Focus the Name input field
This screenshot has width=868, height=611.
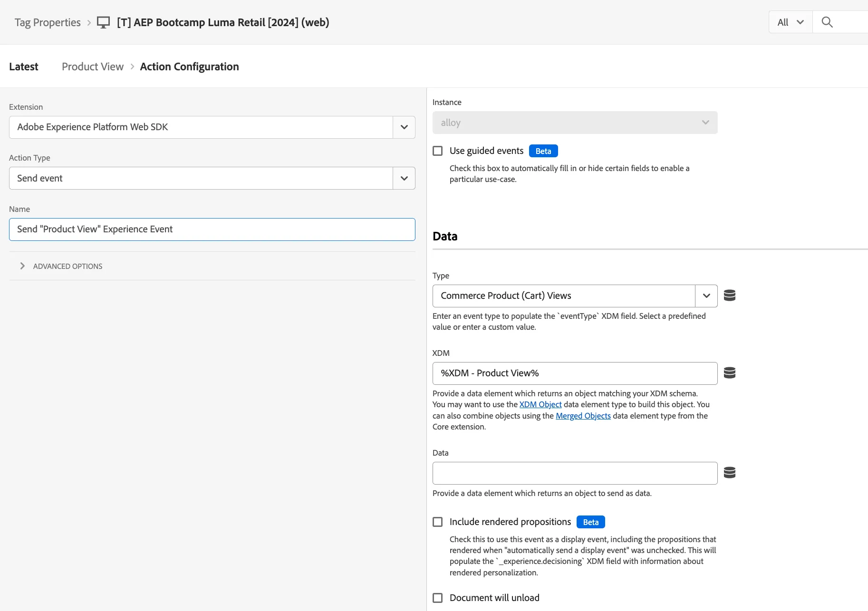[x=212, y=229]
